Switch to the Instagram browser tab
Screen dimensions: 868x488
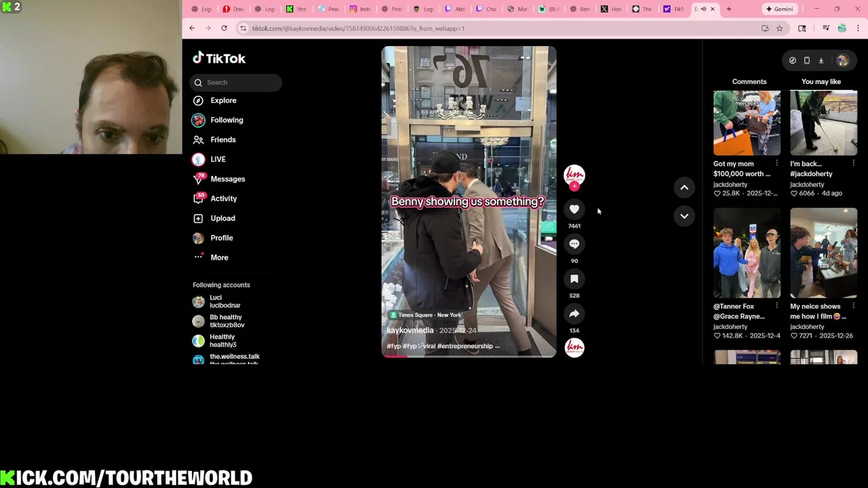pos(360,9)
